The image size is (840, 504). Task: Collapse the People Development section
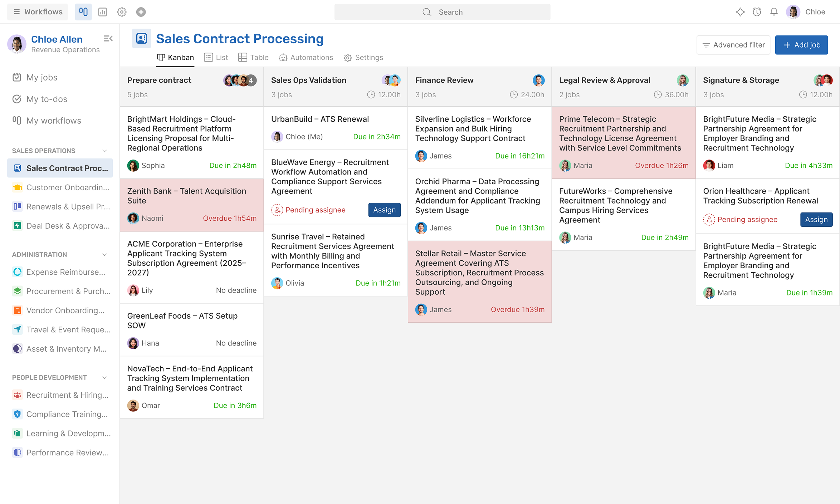pyautogui.click(x=104, y=378)
